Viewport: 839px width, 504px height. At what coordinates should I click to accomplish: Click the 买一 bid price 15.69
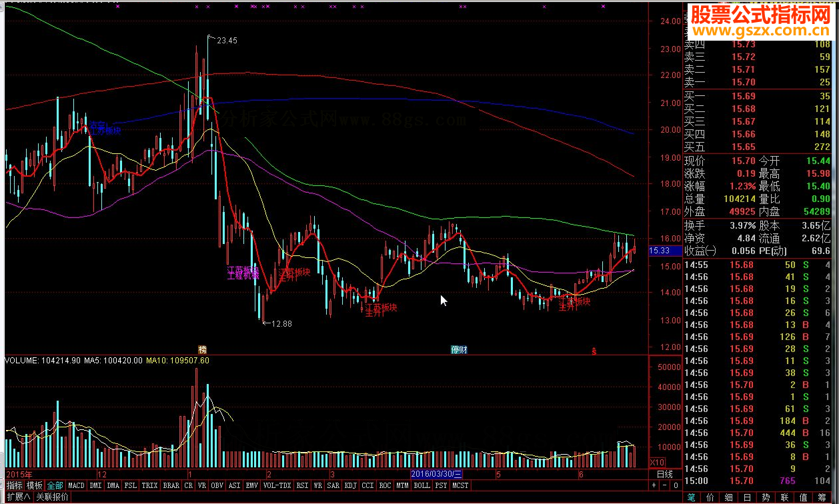click(744, 96)
